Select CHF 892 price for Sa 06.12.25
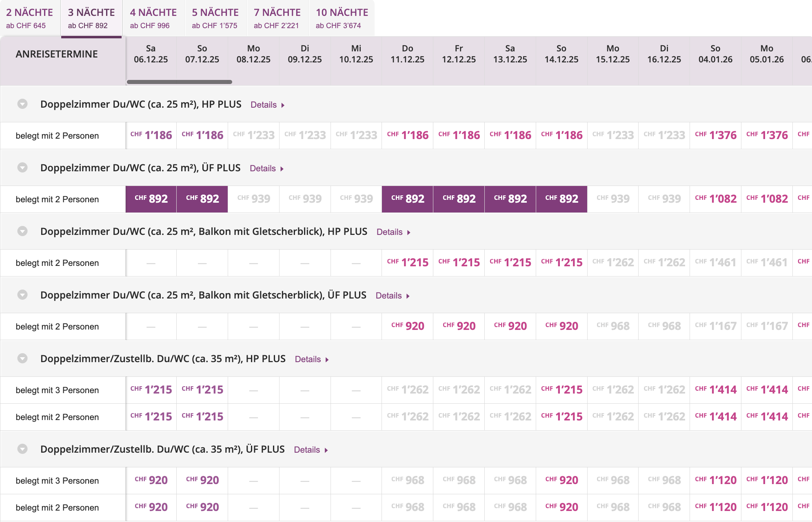 151,199
